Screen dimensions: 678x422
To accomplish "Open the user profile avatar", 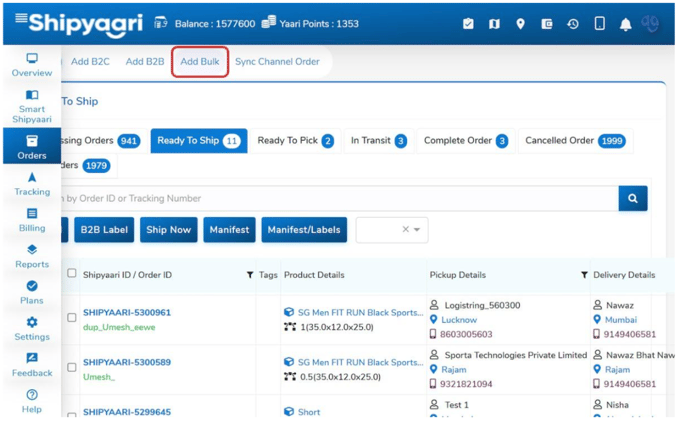I will tap(650, 23).
